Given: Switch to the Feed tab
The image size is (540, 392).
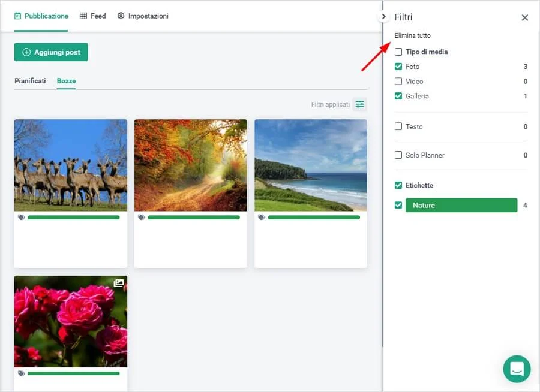Looking at the screenshot, I should pos(92,16).
